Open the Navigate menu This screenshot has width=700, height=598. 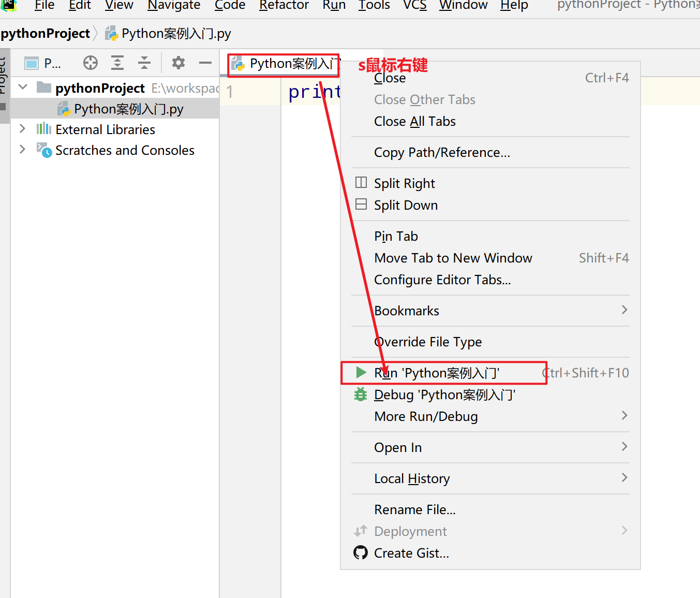[174, 6]
